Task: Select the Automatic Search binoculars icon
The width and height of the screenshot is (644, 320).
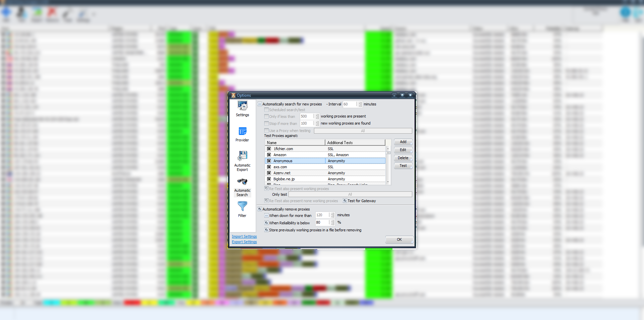Action: pyautogui.click(x=242, y=182)
